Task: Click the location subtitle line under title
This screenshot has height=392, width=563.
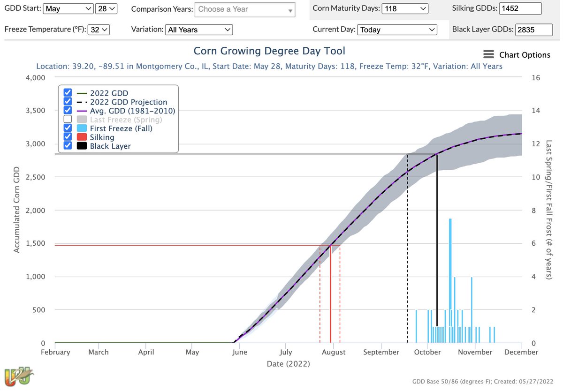Action: pos(269,67)
